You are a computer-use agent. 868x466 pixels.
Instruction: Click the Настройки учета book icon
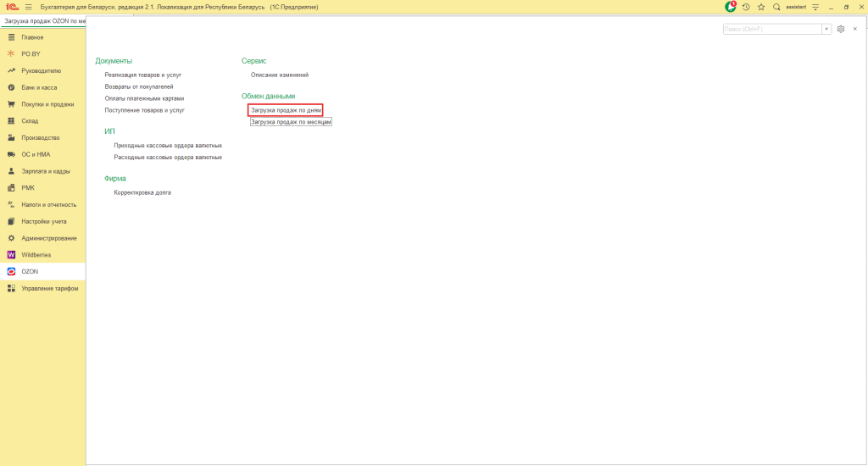(11, 221)
